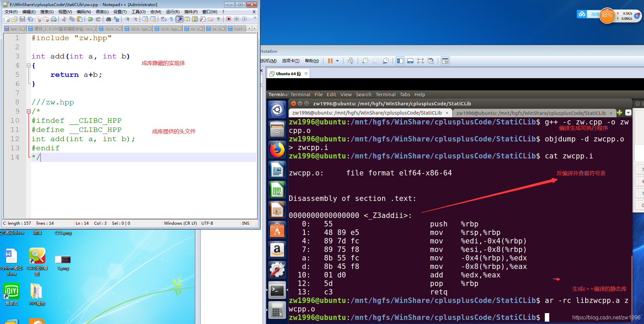644x324 pixels.
Task: Click Windows (CR LF) line ending status
Action: click(180, 223)
